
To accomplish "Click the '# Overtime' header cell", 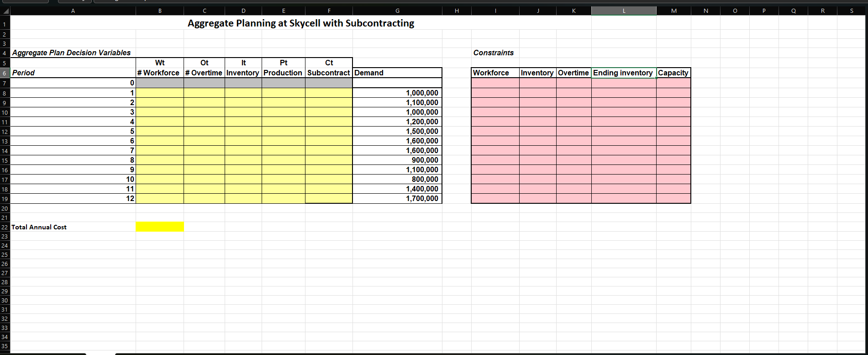I will tap(204, 73).
